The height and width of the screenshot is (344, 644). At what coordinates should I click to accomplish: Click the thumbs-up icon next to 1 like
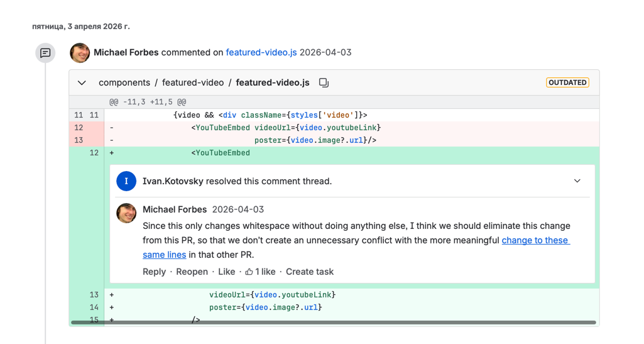[x=249, y=272]
